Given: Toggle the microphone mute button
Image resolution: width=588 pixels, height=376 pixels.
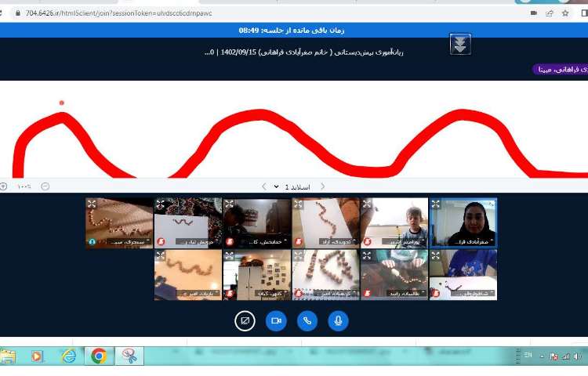Looking at the screenshot, I should [338, 320].
